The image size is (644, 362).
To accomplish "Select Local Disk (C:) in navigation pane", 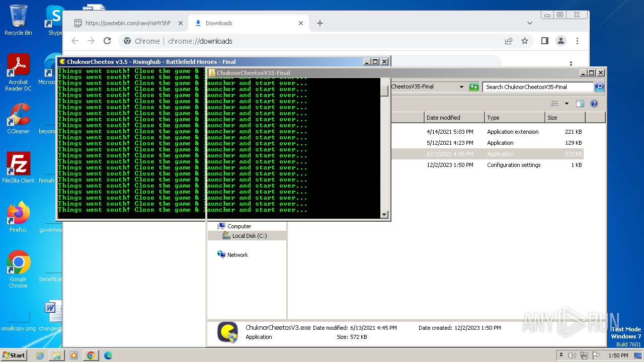I will (x=250, y=236).
